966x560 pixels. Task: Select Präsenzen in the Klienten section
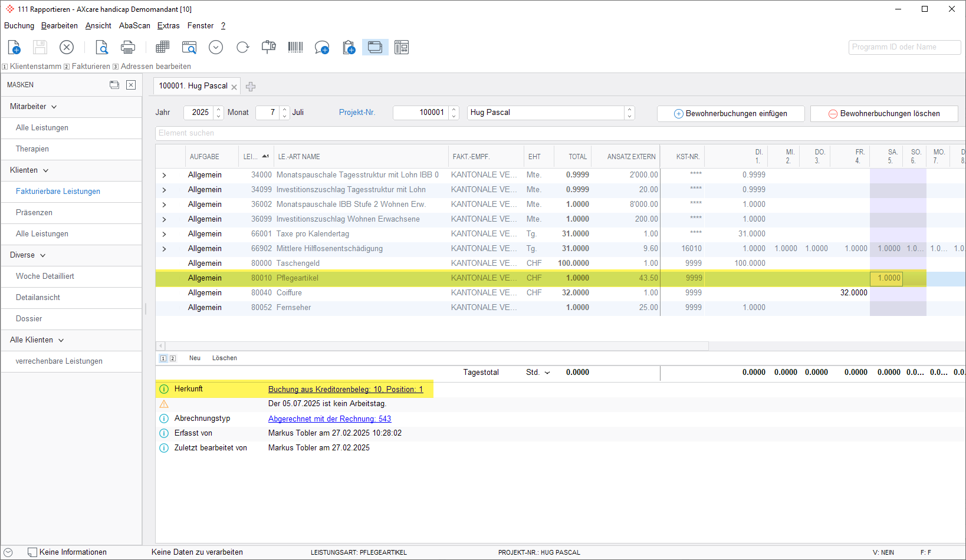34,213
